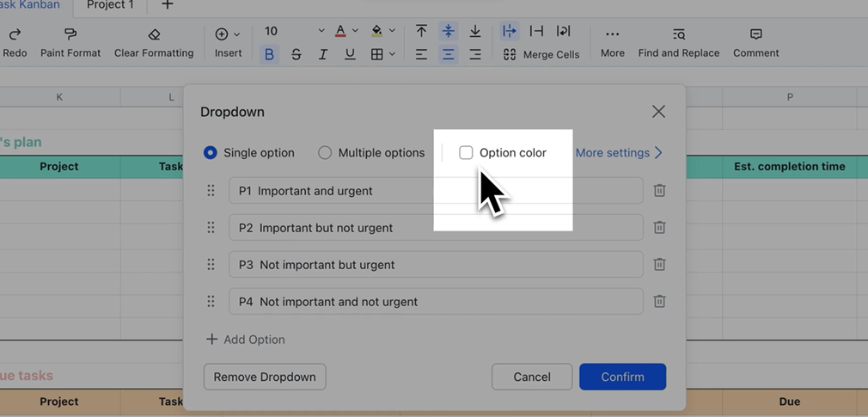868x417 pixels.
Task: Toggle bold formatting
Action: coord(269,54)
